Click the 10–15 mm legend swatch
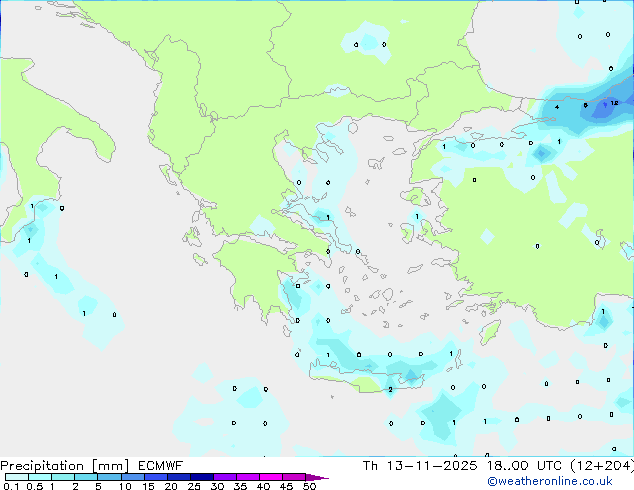The image size is (634, 490). pyautogui.click(x=133, y=477)
